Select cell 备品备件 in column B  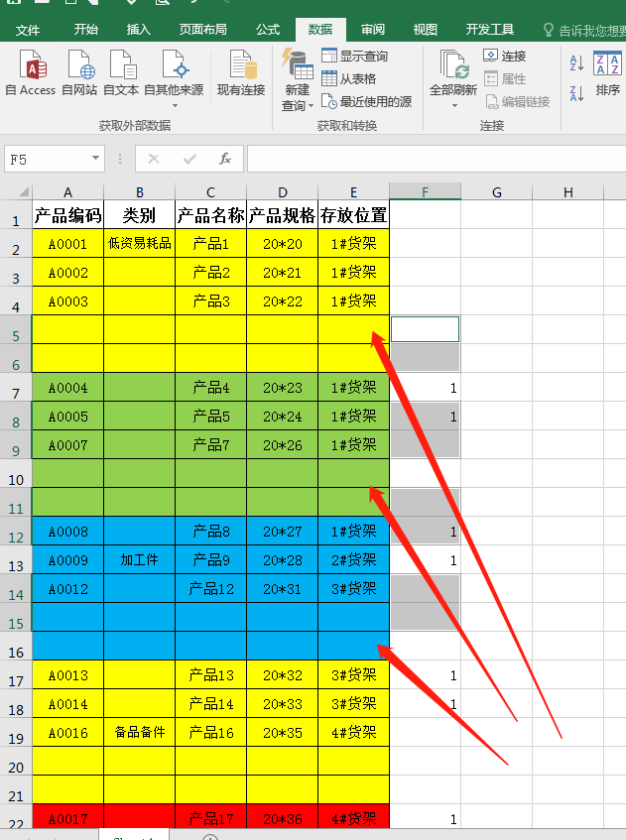139,732
